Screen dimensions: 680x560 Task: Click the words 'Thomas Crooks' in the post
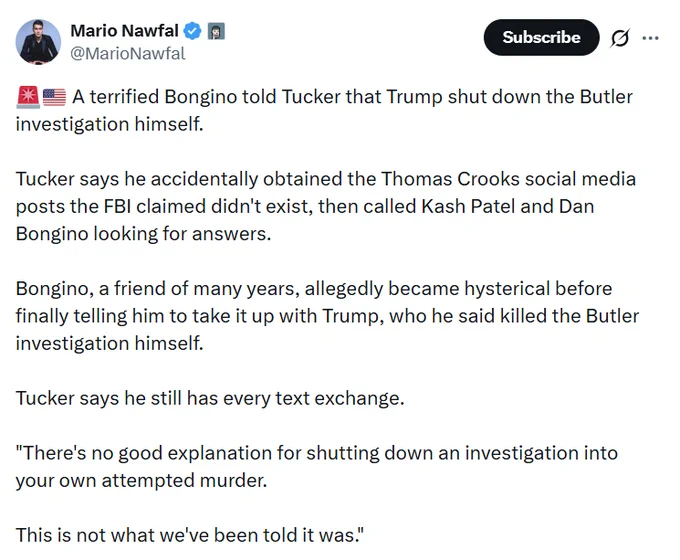coord(450,179)
